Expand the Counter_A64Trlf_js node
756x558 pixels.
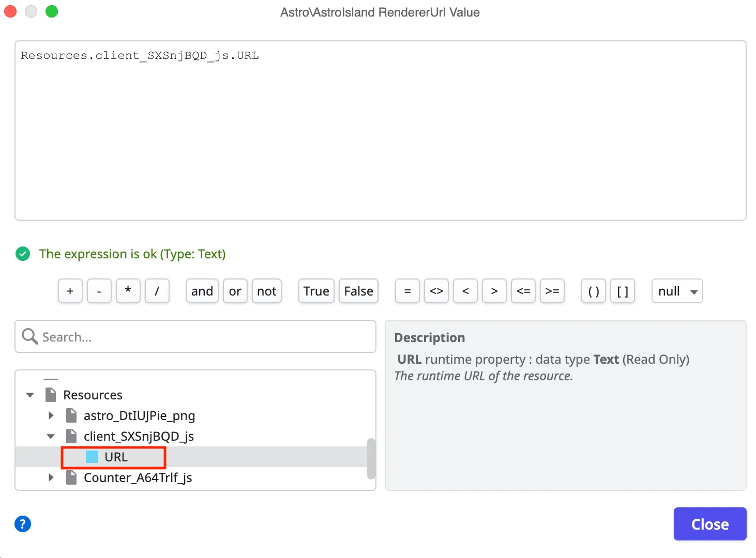(x=50, y=477)
